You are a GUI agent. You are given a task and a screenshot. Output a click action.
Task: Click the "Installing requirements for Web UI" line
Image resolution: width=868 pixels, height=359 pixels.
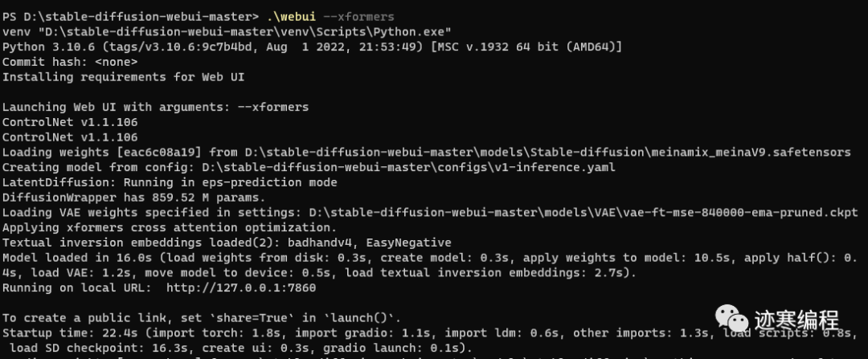pos(123,77)
